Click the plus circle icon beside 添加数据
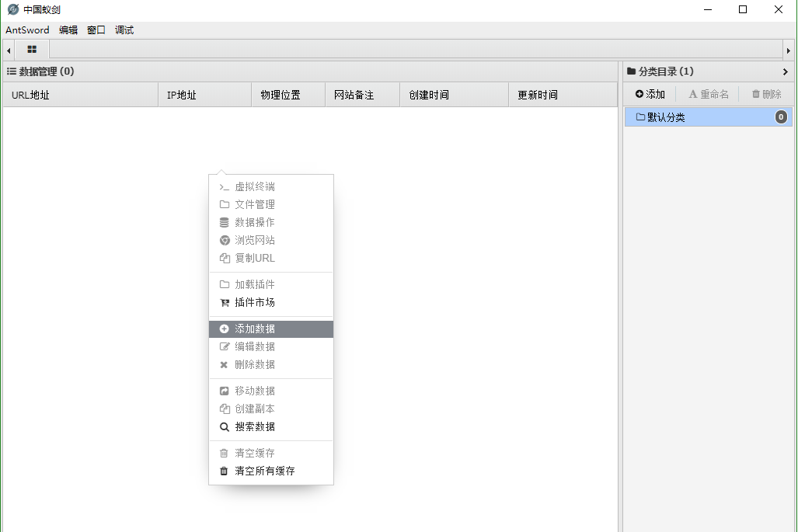The image size is (798, 532). pyautogui.click(x=224, y=329)
